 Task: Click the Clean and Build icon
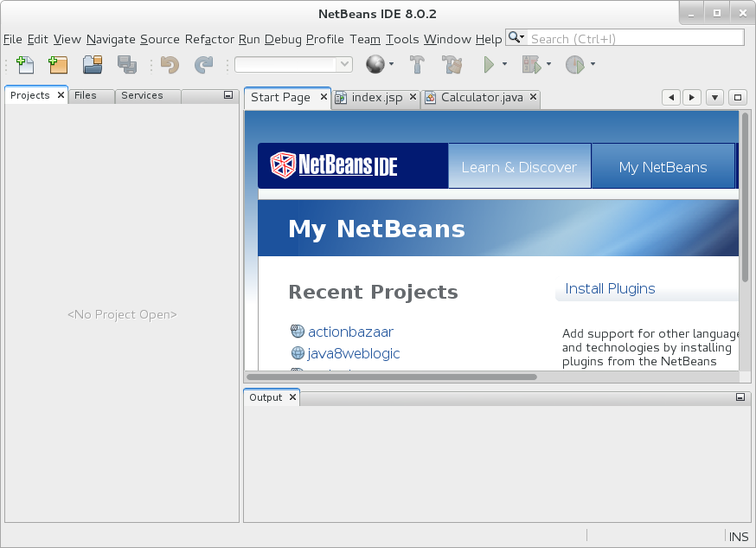click(452, 64)
